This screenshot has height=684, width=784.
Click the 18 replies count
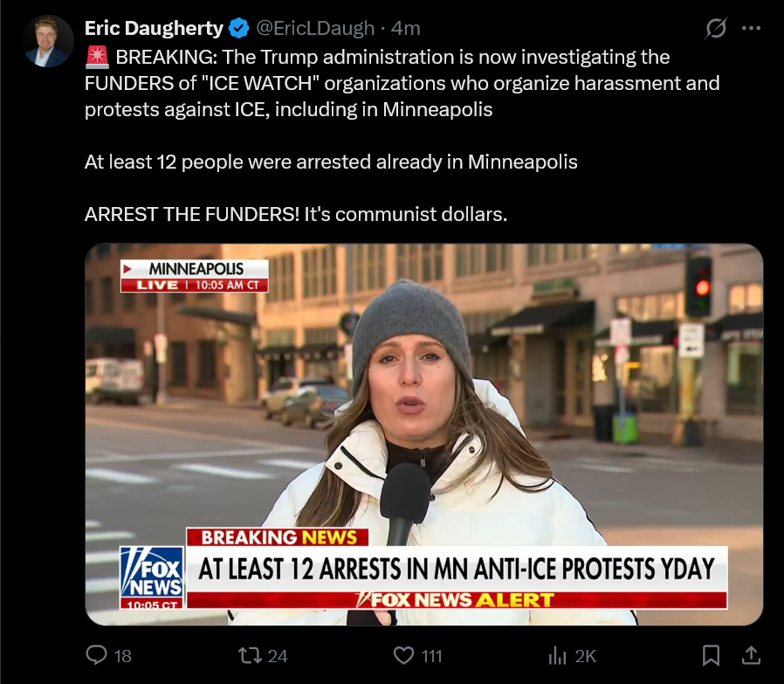(x=122, y=656)
